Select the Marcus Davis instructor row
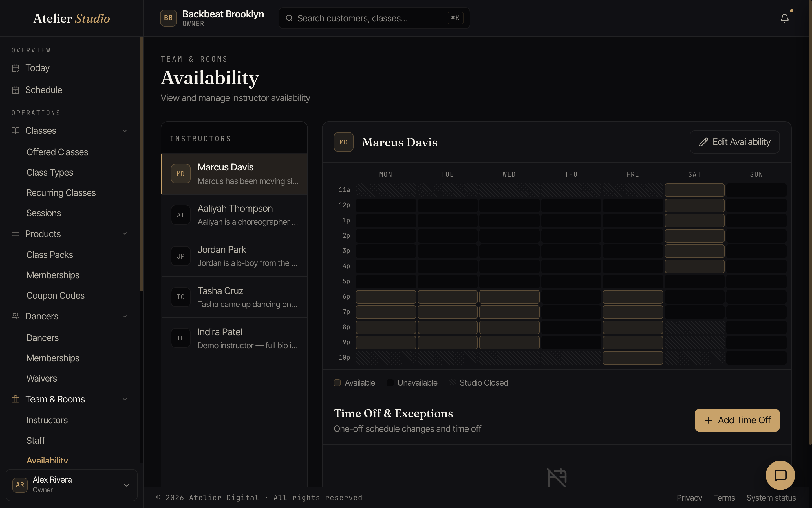812x508 pixels. pos(235,174)
